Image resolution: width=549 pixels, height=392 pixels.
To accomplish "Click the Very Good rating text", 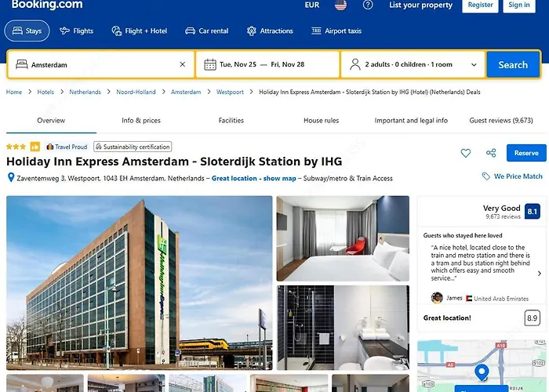I will (x=501, y=209).
